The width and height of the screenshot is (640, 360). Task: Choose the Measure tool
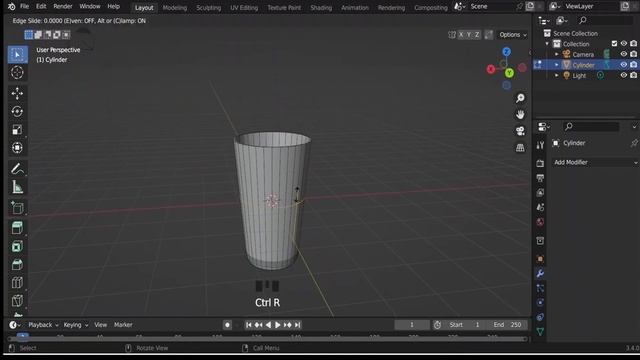(x=17, y=187)
